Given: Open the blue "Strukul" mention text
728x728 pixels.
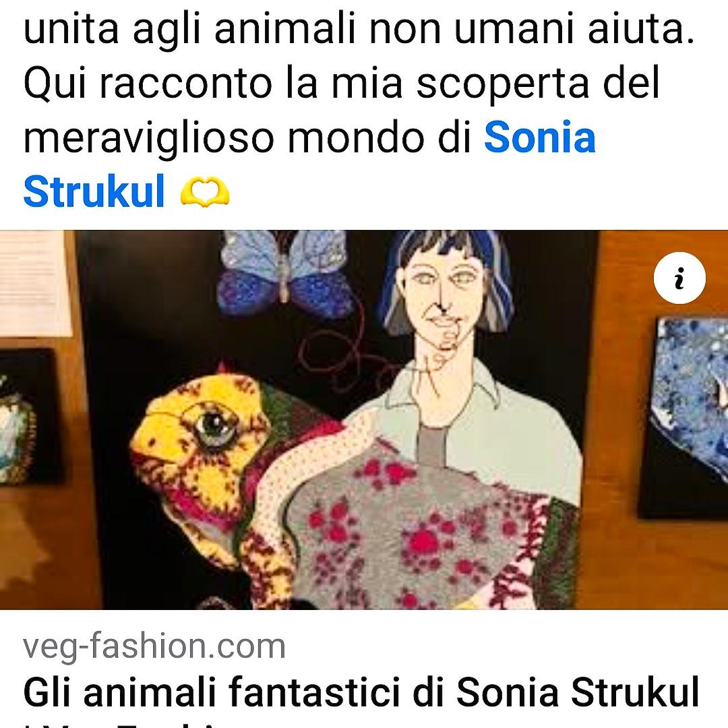Looking at the screenshot, I should pyautogui.click(x=94, y=191).
